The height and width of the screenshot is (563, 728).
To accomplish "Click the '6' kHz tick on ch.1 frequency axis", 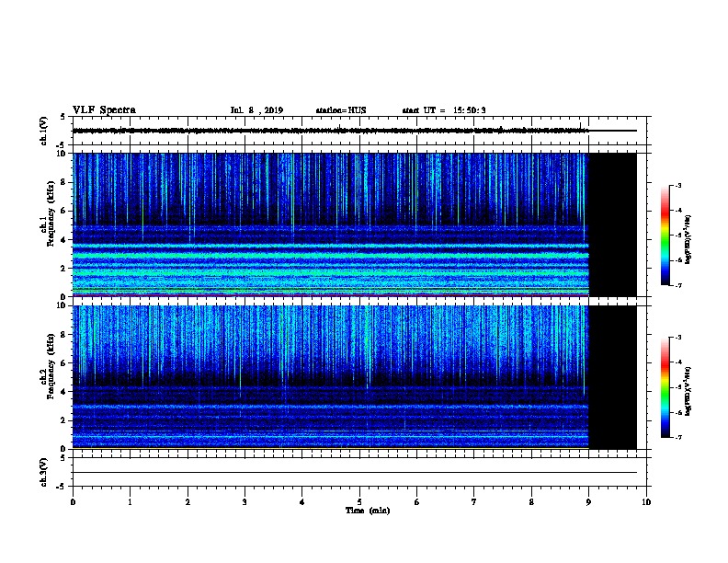I will tap(65, 211).
